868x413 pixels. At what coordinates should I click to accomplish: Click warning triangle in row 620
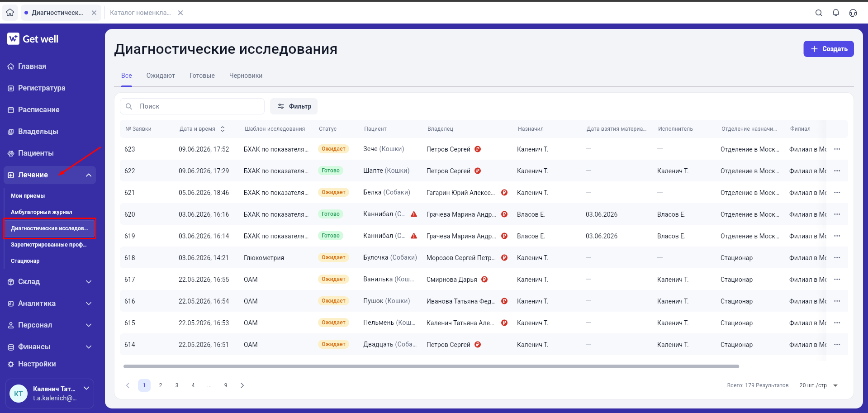click(414, 214)
